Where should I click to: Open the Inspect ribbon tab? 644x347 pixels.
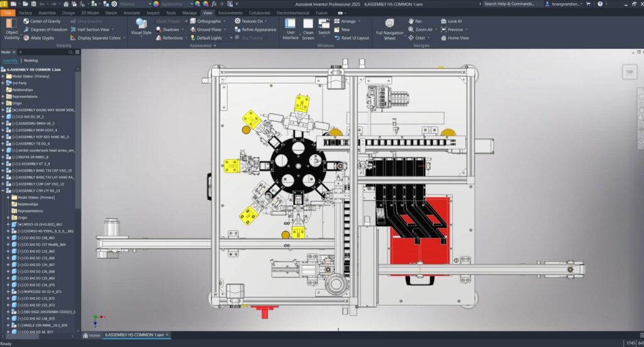[153, 13]
